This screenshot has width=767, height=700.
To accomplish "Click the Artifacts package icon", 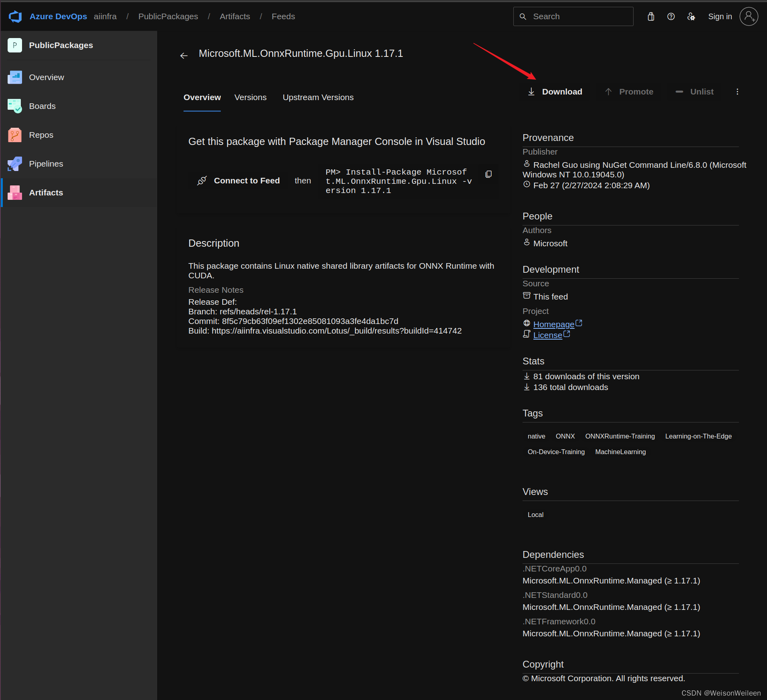I will click(15, 193).
